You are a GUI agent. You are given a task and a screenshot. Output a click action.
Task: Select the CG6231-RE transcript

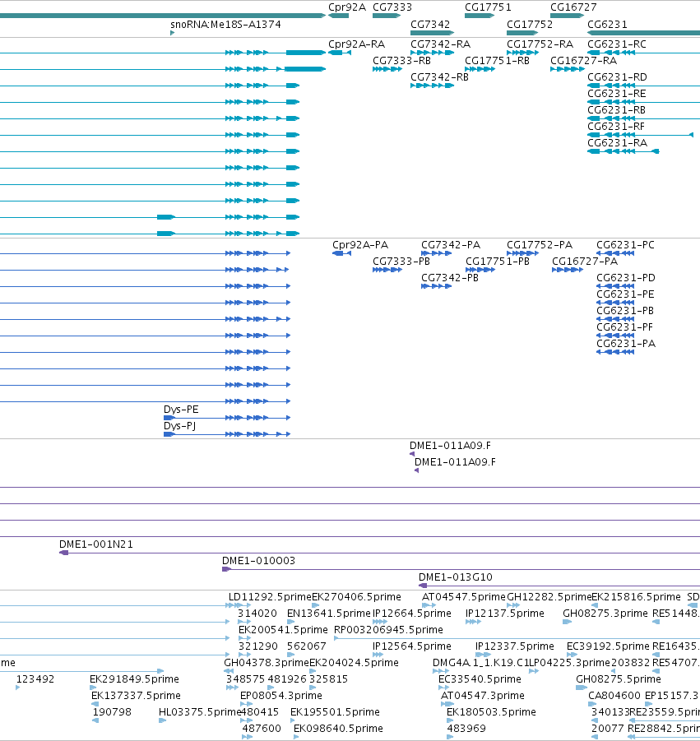(x=643, y=102)
